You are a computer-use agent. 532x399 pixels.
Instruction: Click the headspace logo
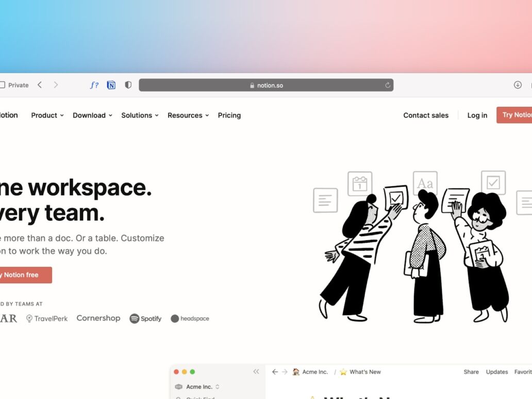(190, 319)
